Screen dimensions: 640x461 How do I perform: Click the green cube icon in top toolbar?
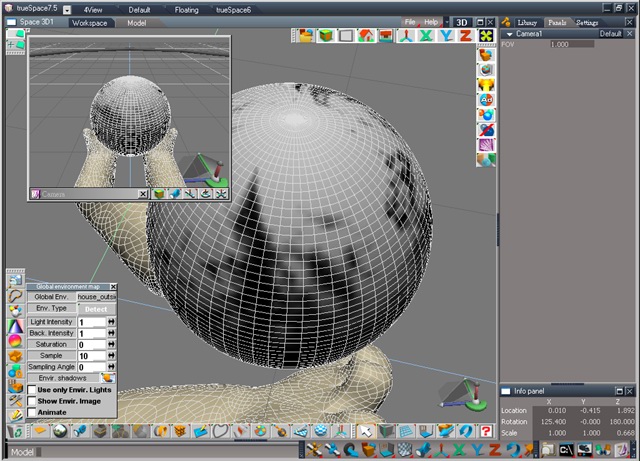point(326,35)
